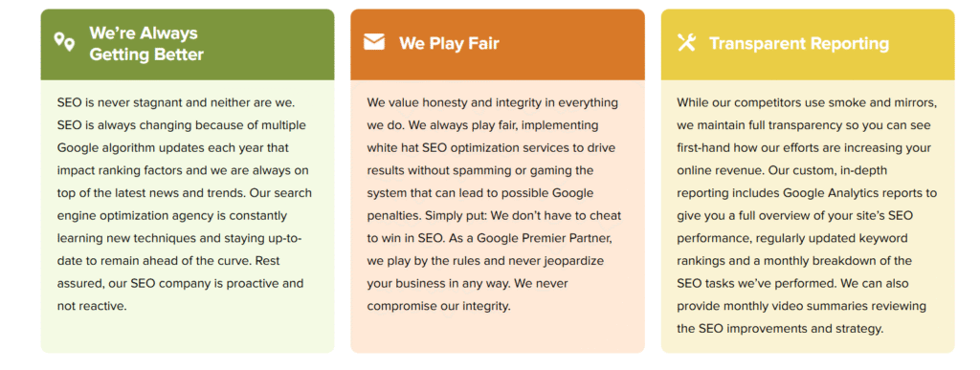Click the yellow card header banner
The width and height of the screenshot is (980, 370).
(x=808, y=44)
